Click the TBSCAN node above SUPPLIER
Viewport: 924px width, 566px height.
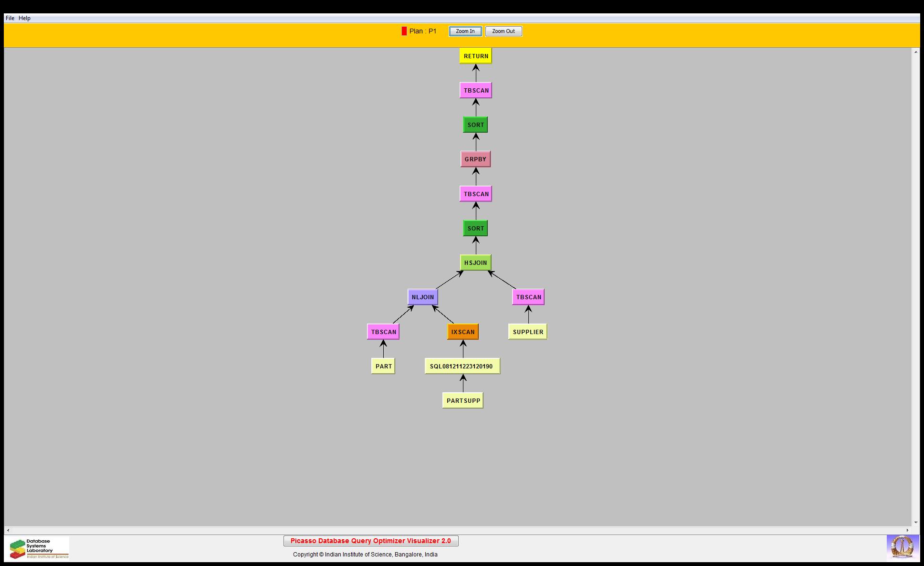click(528, 297)
